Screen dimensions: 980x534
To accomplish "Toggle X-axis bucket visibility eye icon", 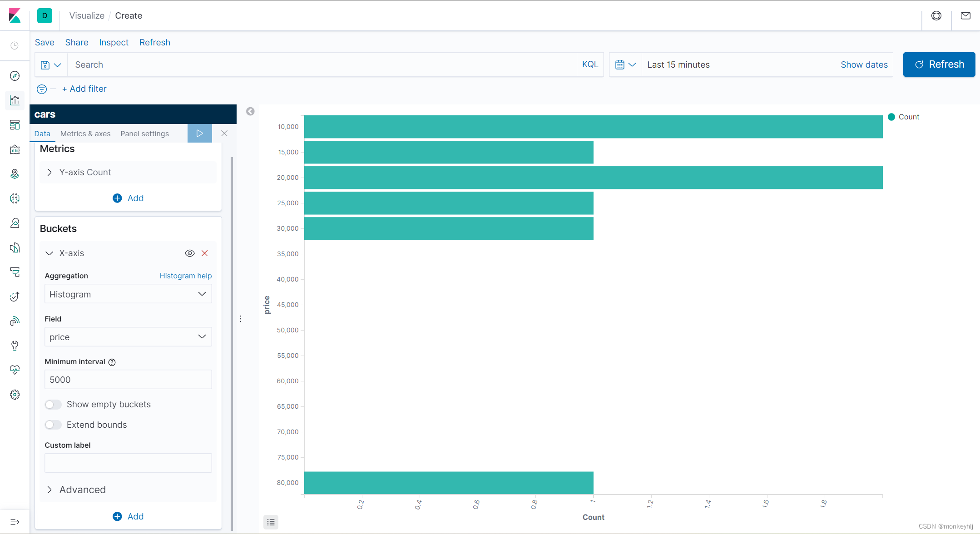I will pos(190,253).
